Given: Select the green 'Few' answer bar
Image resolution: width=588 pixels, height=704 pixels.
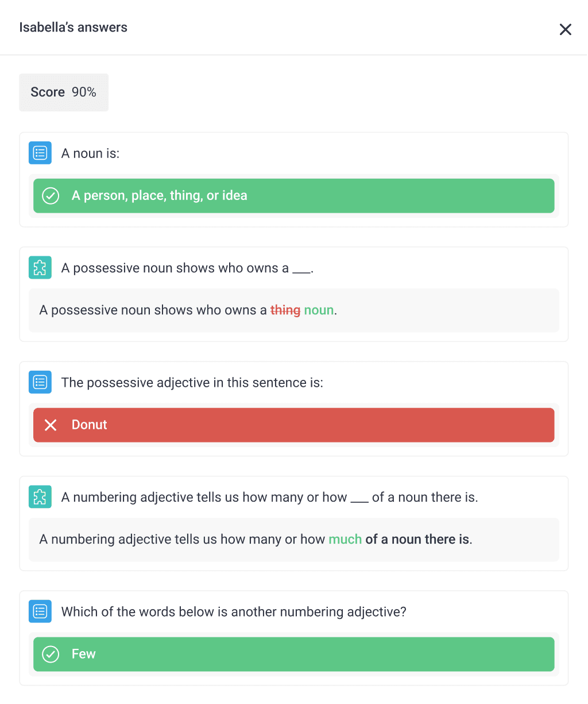Looking at the screenshot, I should (293, 654).
